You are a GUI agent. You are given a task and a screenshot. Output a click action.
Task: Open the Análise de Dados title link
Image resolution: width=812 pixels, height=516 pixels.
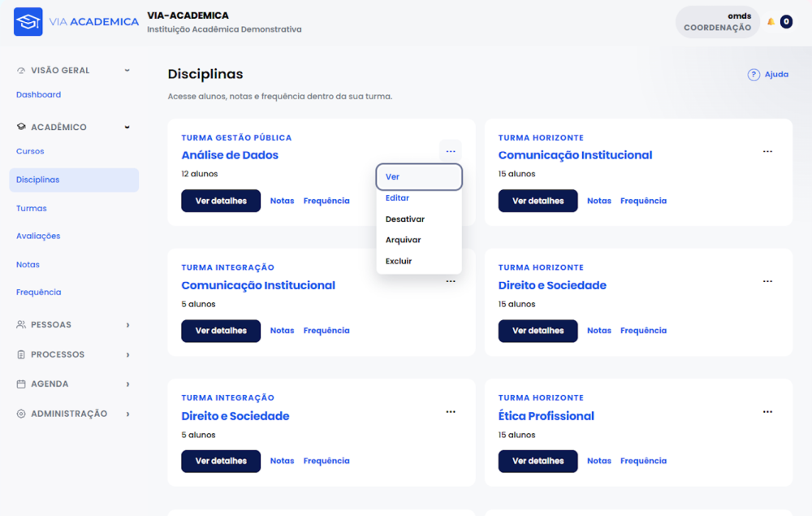(x=230, y=155)
